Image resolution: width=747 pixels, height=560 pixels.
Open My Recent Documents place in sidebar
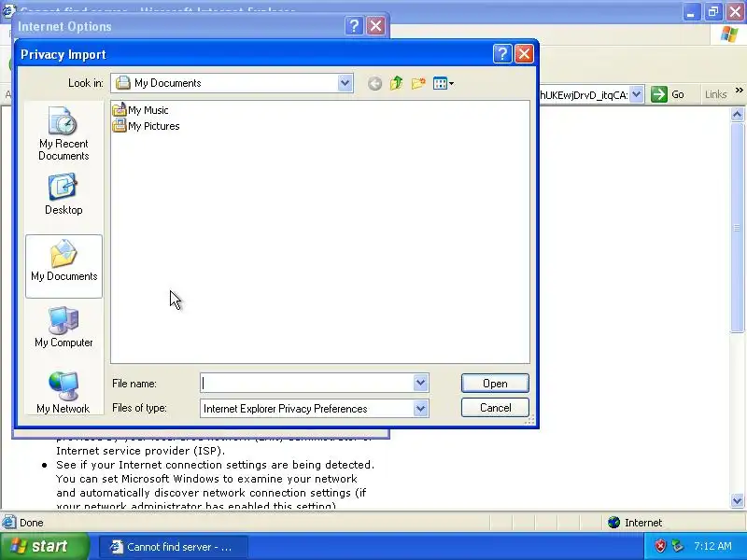63,134
